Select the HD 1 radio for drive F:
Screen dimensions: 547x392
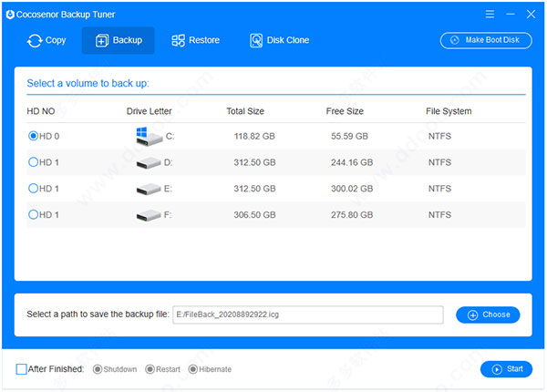(33, 214)
